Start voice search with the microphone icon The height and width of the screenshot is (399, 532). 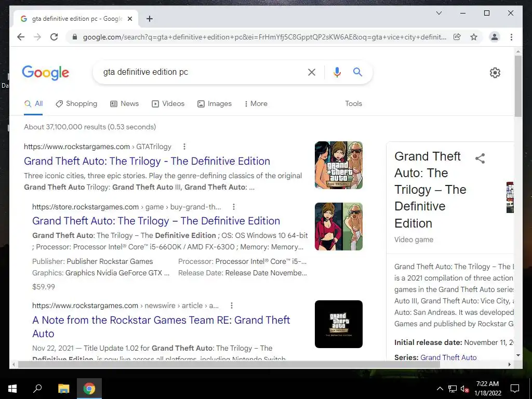pos(337,72)
